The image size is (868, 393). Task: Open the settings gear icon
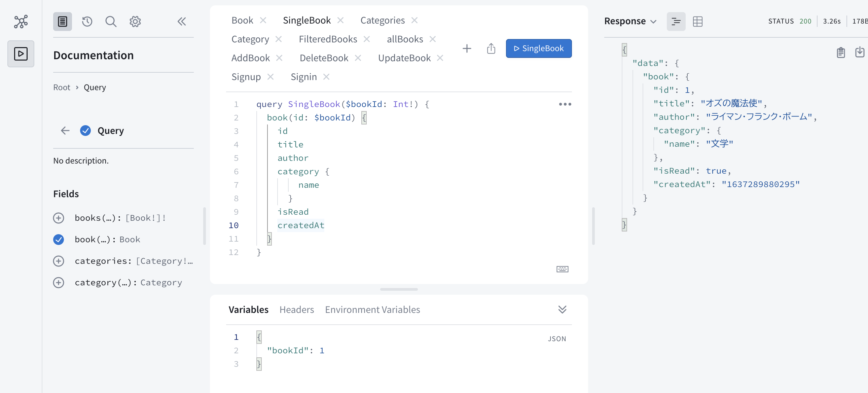click(x=135, y=22)
